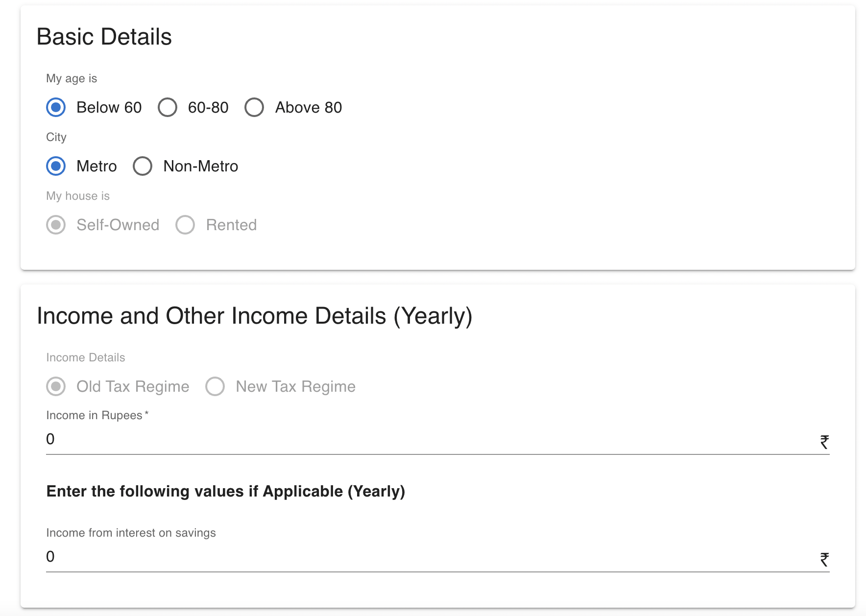Screen dimensions: 866x616
Task: Switch to the New Tax Regime
Action: click(x=215, y=386)
